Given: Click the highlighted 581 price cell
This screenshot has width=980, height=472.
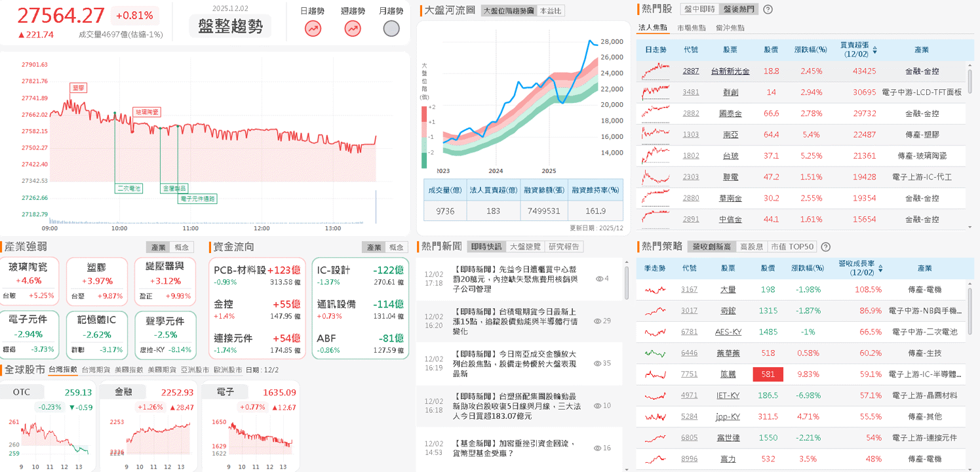Looking at the screenshot, I should click(768, 374).
